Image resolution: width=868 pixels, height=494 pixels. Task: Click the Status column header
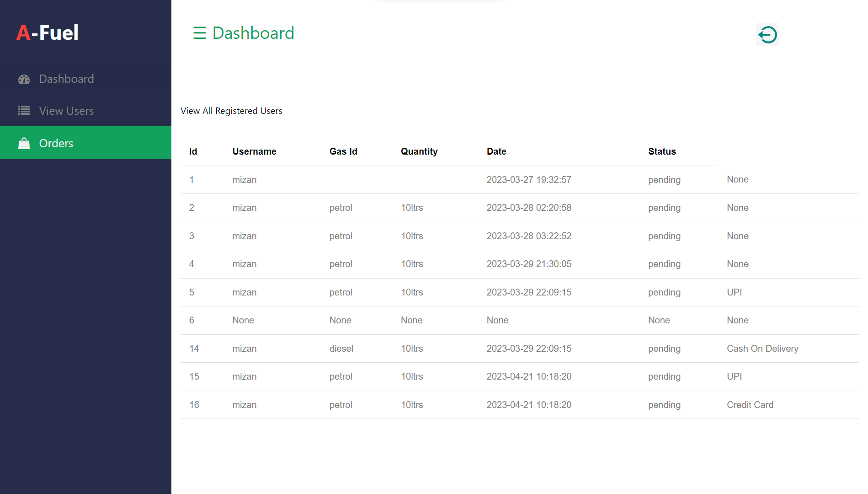tap(662, 151)
